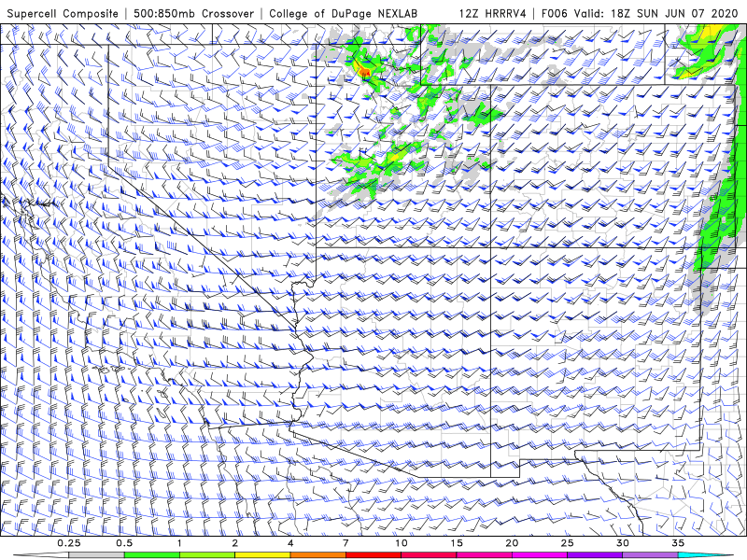Click the orange-red supercell maximum on the map
The height and width of the screenshot is (560, 747).
[x=365, y=73]
